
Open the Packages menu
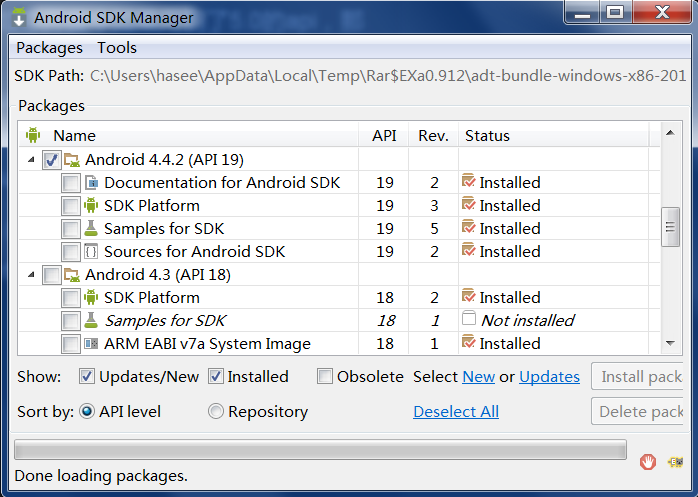click(x=49, y=48)
